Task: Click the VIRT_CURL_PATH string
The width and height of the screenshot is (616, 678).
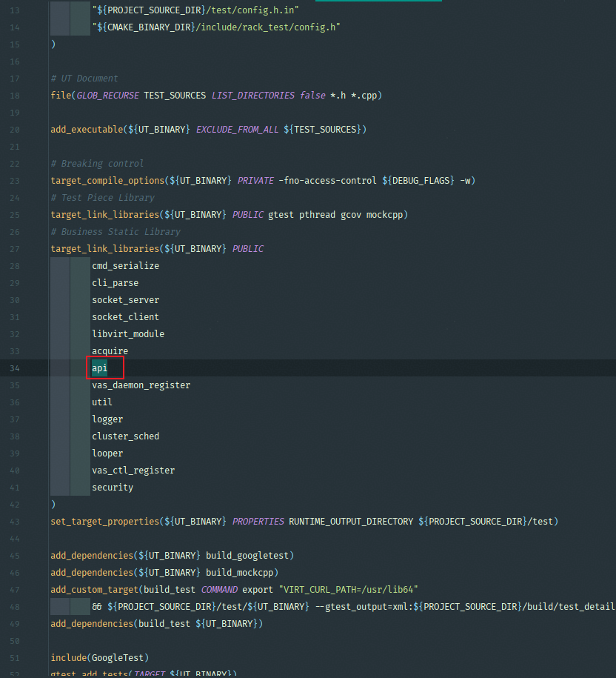Action: pyautogui.click(x=348, y=590)
